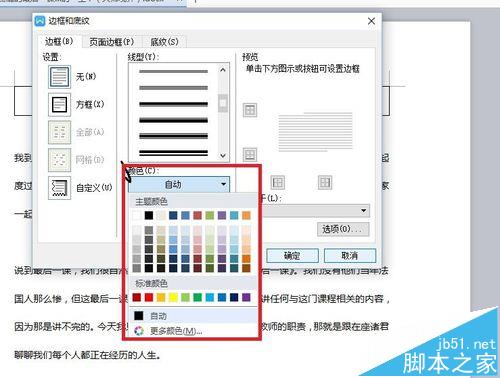Click the line style list down arrow
This screenshot has height=378, width=500.
(223, 155)
